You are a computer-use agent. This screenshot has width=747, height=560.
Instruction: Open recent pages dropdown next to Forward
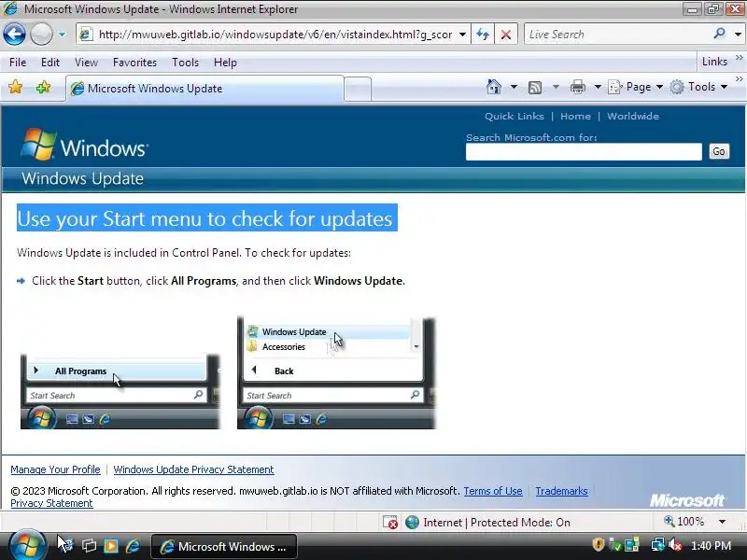pos(62,35)
